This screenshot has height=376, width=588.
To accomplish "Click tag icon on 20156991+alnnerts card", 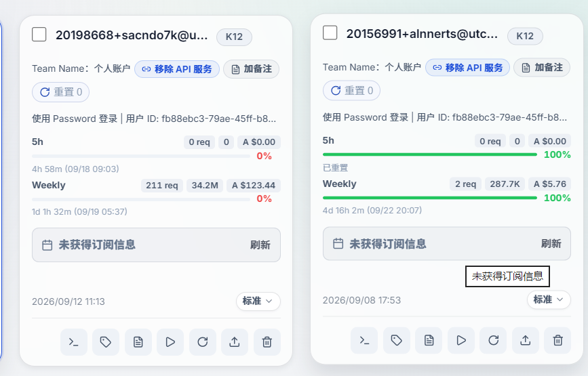I will point(397,340).
